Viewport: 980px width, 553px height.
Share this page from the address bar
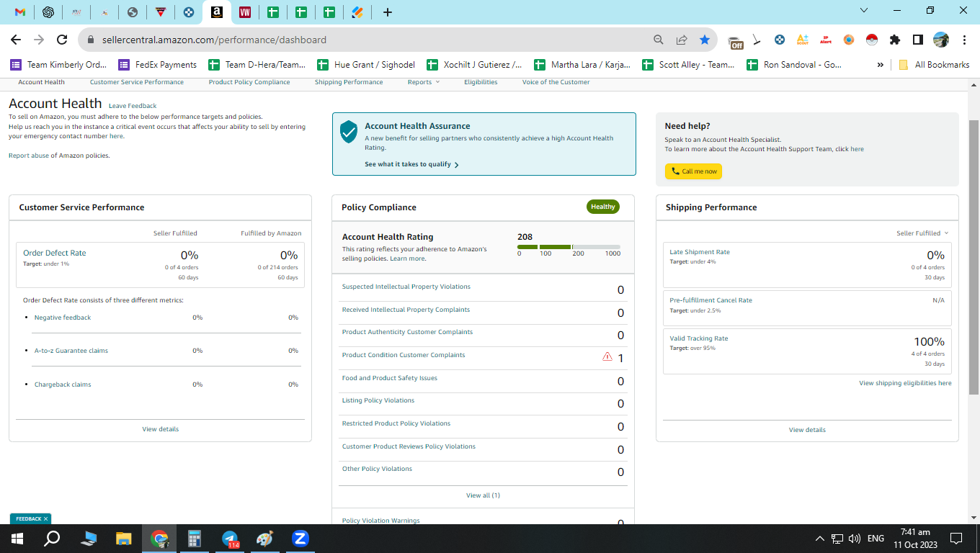pyautogui.click(x=682, y=40)
